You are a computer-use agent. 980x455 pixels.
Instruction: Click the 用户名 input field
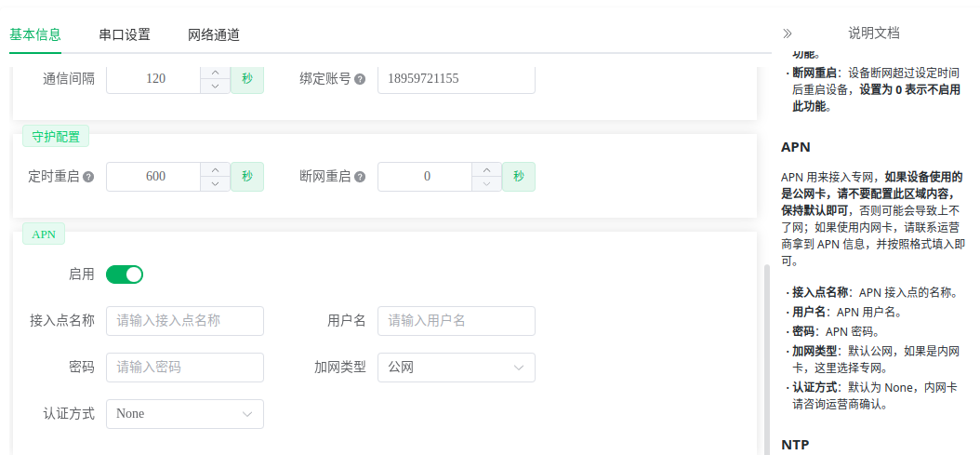coord(456,321)
